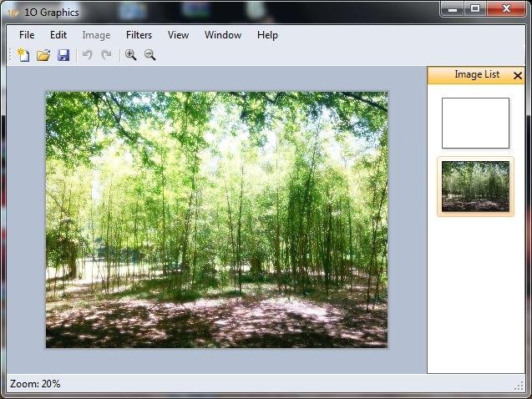Open the Help menu
532x399 pixels.
tap(267, 35)
